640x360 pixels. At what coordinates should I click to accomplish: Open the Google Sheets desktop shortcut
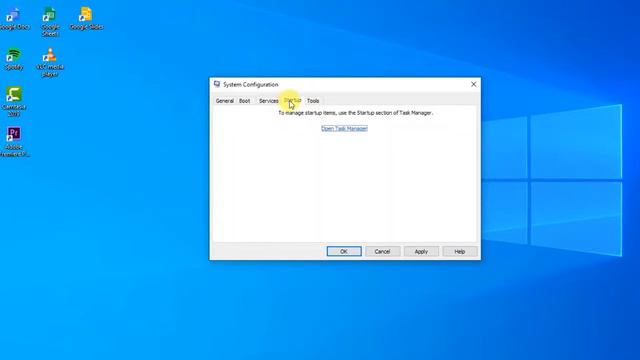pyautogui.click(x=50, y=22)
